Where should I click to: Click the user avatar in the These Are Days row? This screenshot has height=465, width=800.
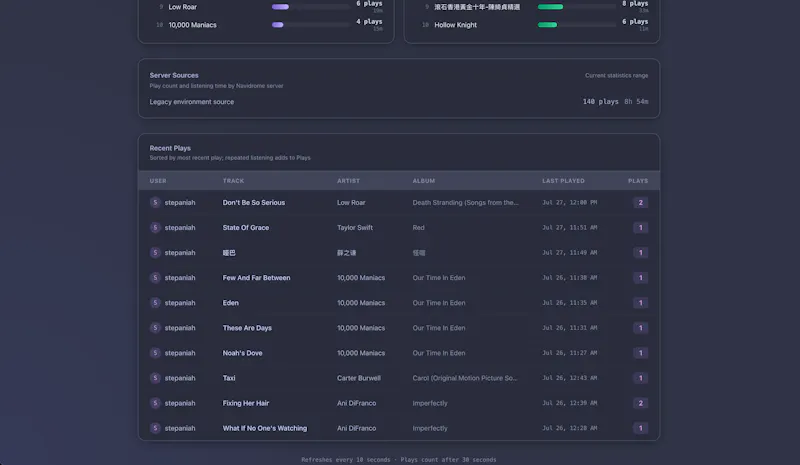click(x=155, y=328)
